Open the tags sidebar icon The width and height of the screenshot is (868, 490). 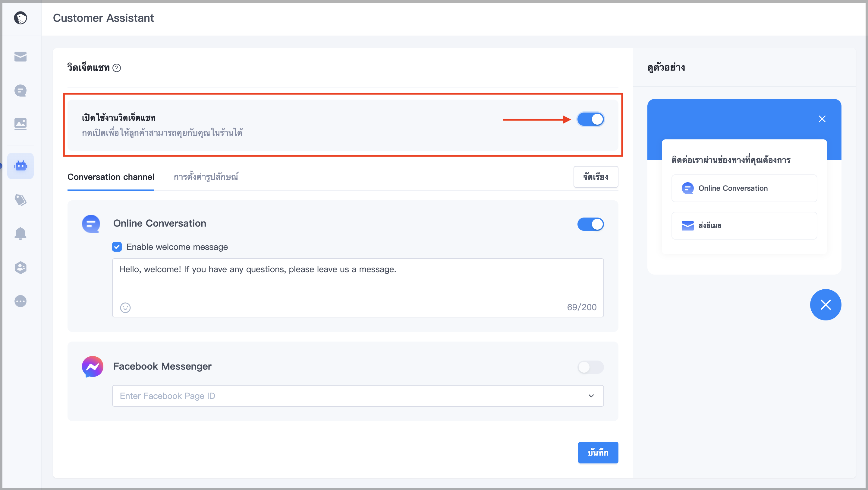(20, 200)
